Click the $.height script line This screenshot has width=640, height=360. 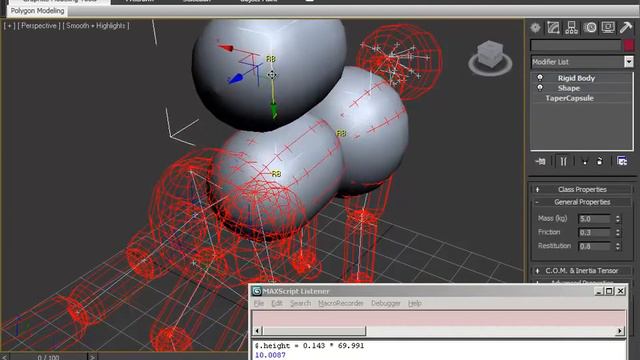309,346
